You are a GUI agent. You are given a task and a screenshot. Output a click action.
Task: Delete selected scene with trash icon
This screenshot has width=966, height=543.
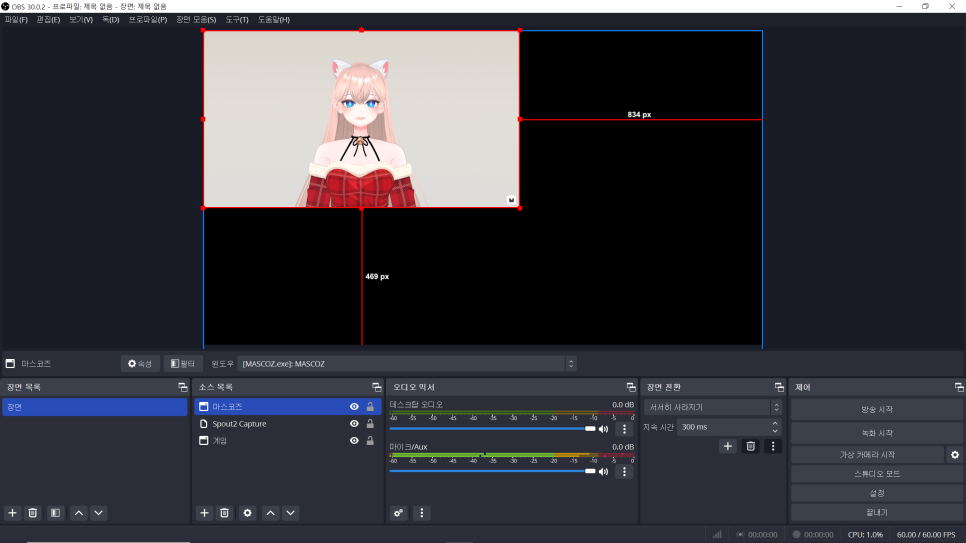point(33,513)
